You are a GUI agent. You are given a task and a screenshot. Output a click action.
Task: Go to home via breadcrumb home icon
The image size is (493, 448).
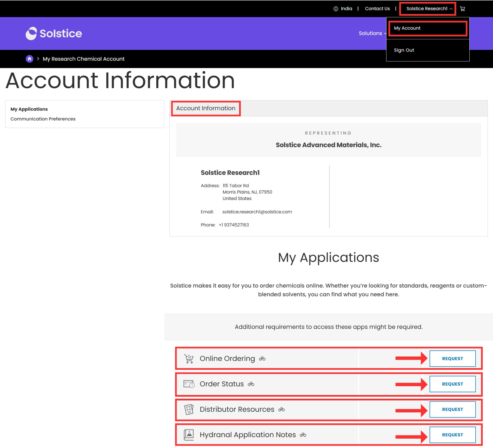coord(29,59)
